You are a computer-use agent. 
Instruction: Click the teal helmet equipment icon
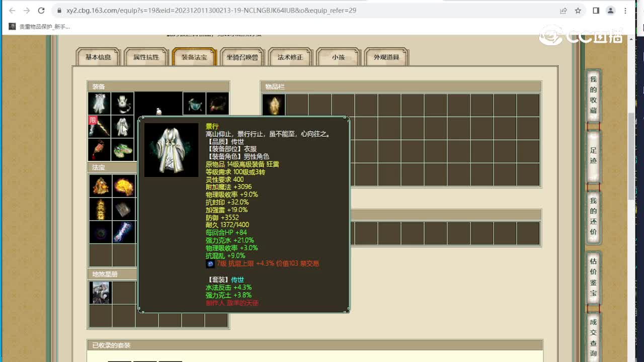click(194, 104)
